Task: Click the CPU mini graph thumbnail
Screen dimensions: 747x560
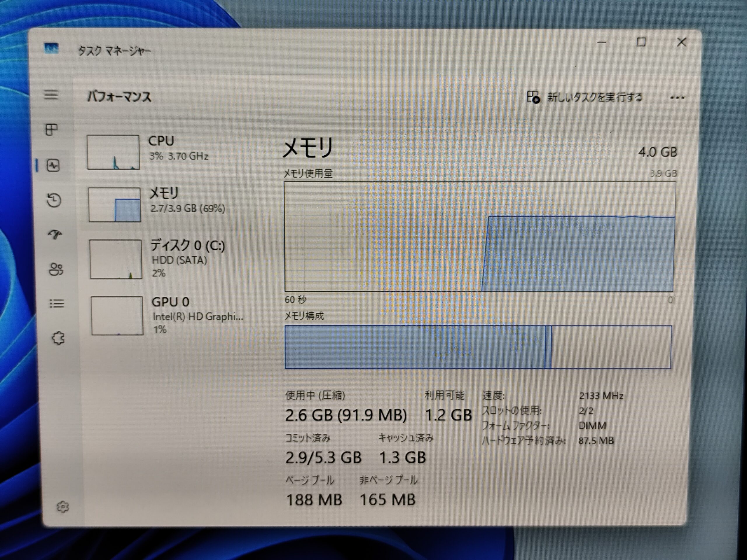Action: pyautogui.click(x=113, y=152)
